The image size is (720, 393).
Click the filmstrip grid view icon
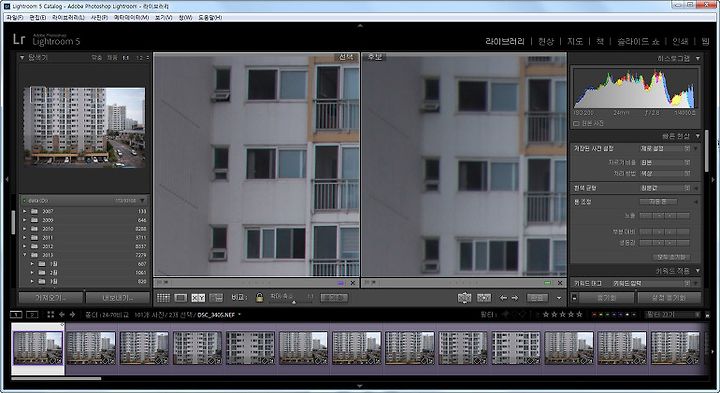[x=51, y=314]
